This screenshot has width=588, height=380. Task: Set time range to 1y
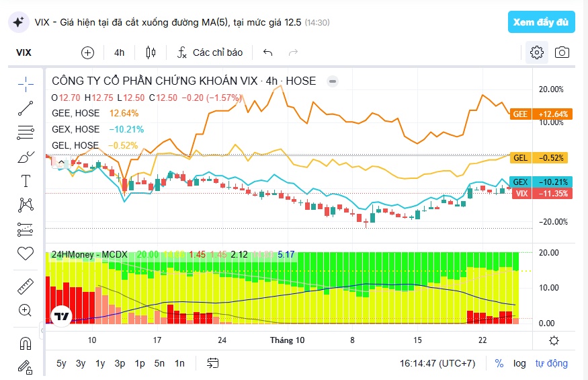[100, 363]
